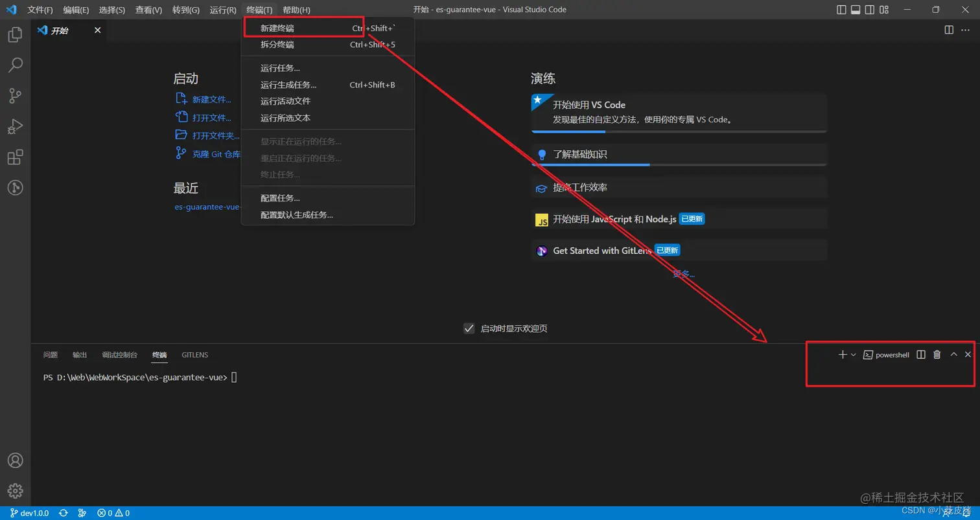Open the GitLens view in activity bar
The width and height of the screenshot is (980, 520).
click(15, 188)
